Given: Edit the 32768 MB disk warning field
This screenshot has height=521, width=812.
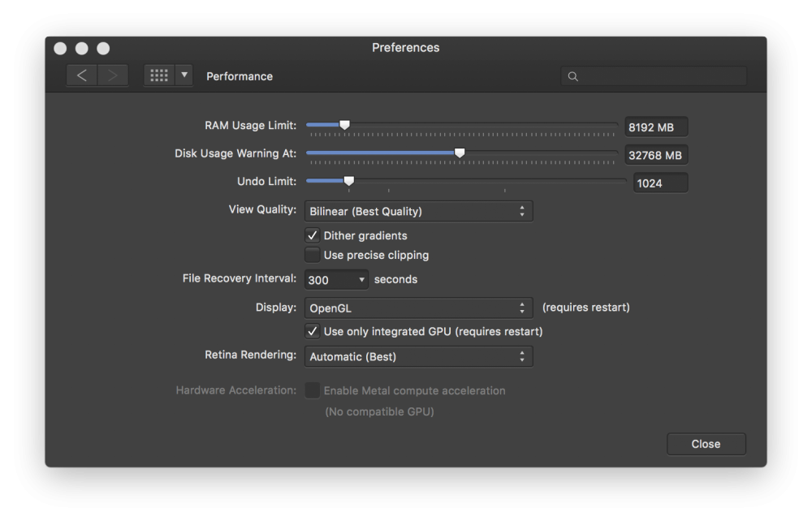Looking at the screenshot, I should 656,155.
